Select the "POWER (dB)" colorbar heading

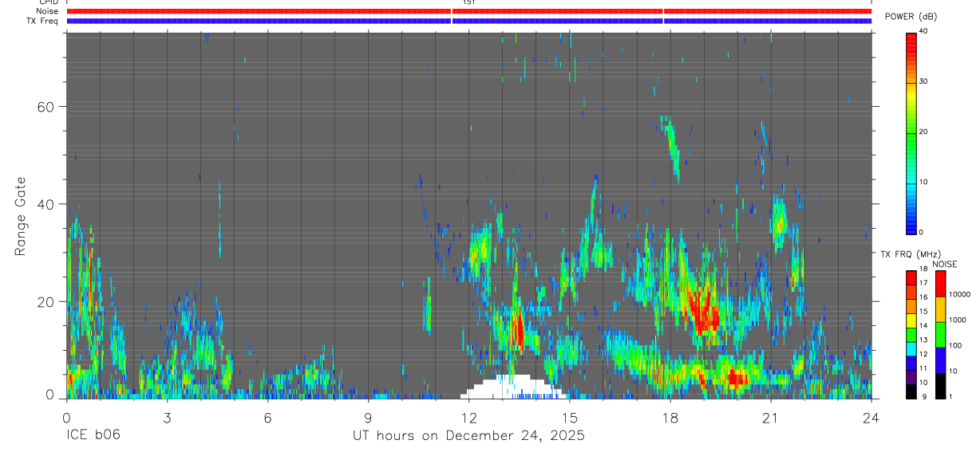coord(911,17)
